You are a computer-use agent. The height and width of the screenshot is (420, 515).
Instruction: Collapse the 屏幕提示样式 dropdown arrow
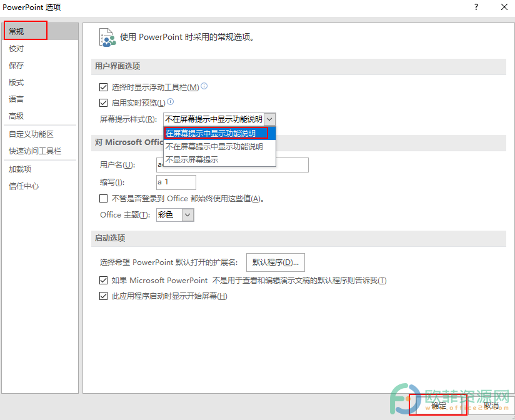point(269,119)
